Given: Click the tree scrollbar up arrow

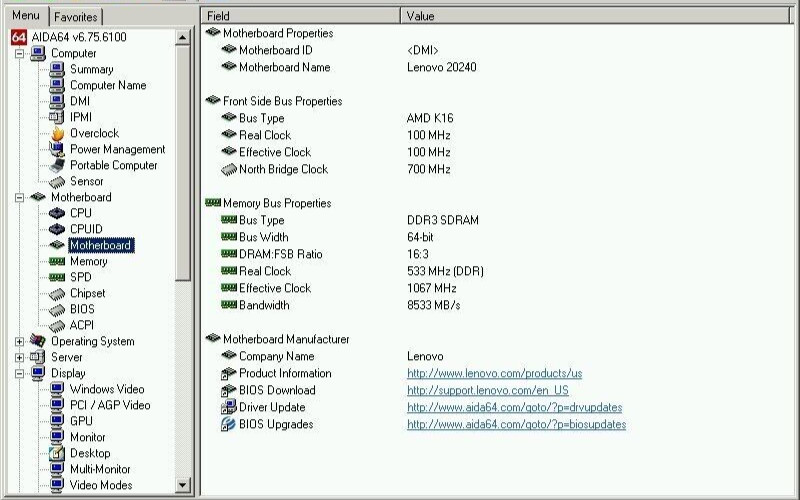Looking at the screenshot, I should pos(183,37).
